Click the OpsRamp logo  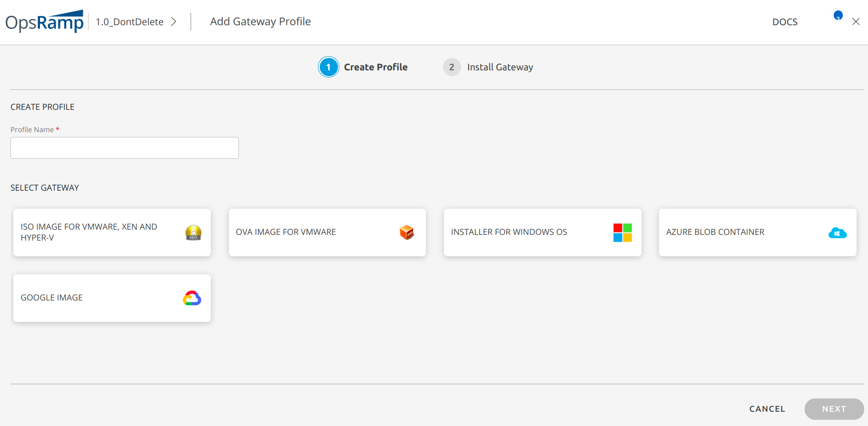[x=44, y=21]
